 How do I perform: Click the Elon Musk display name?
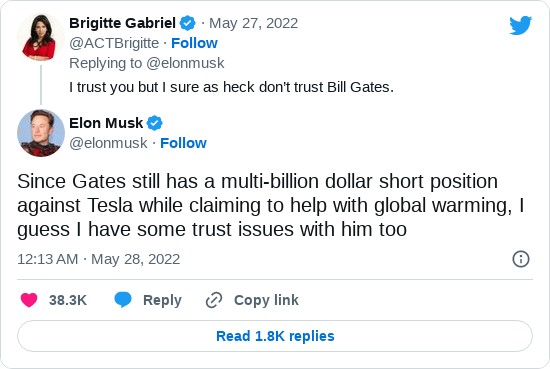point(106,123)
